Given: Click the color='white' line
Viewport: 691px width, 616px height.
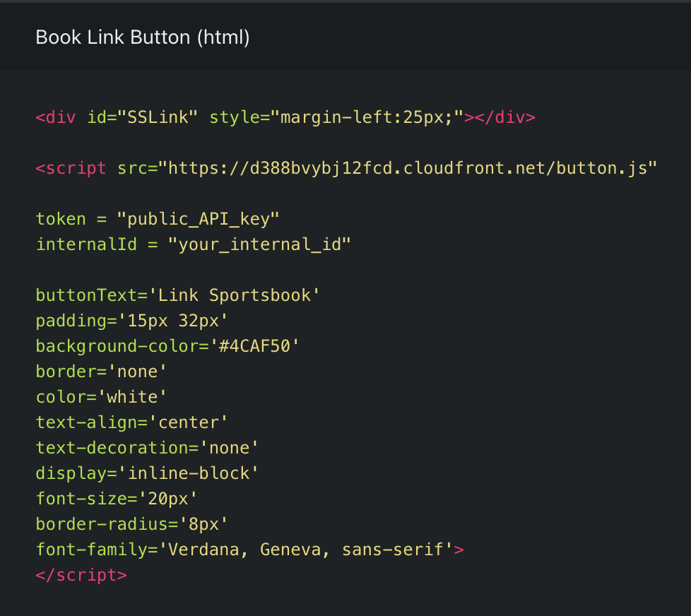Looking at the screenshot, I should click(x=101, y=397).
